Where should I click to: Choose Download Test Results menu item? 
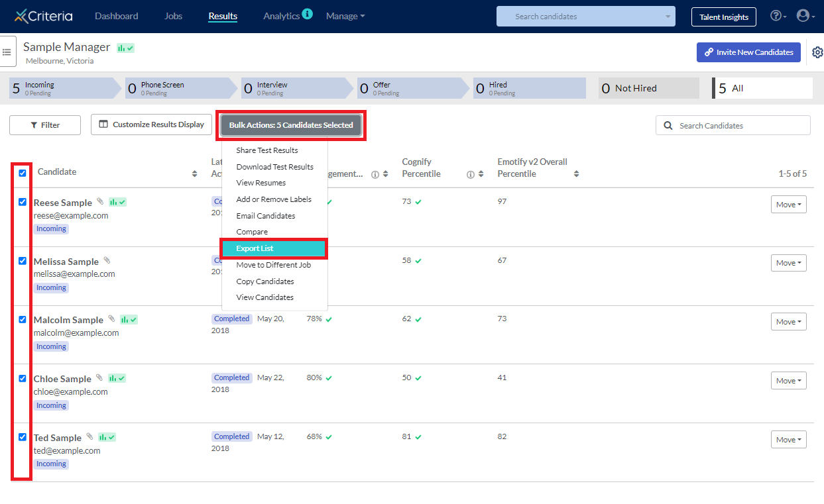pos(274,167)
